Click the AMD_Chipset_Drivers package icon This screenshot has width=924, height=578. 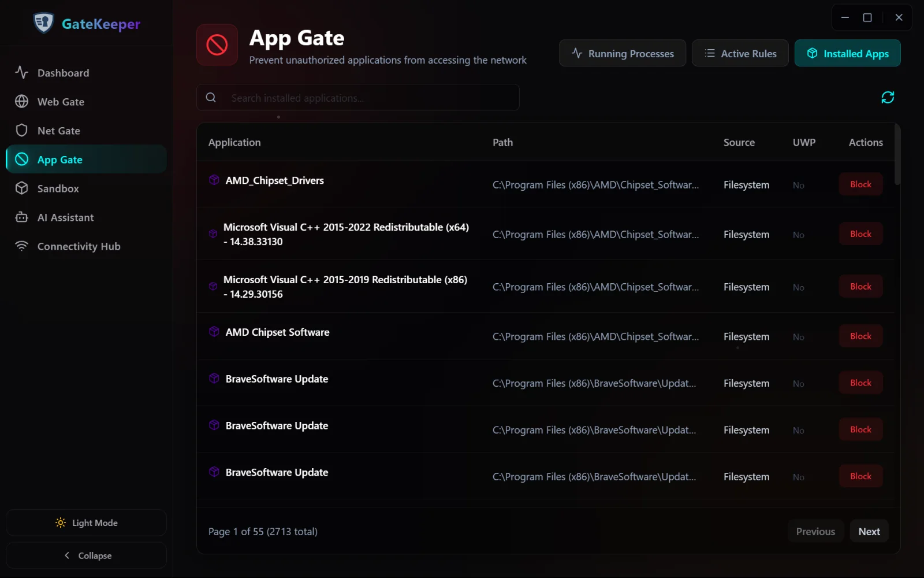(214, 180)
